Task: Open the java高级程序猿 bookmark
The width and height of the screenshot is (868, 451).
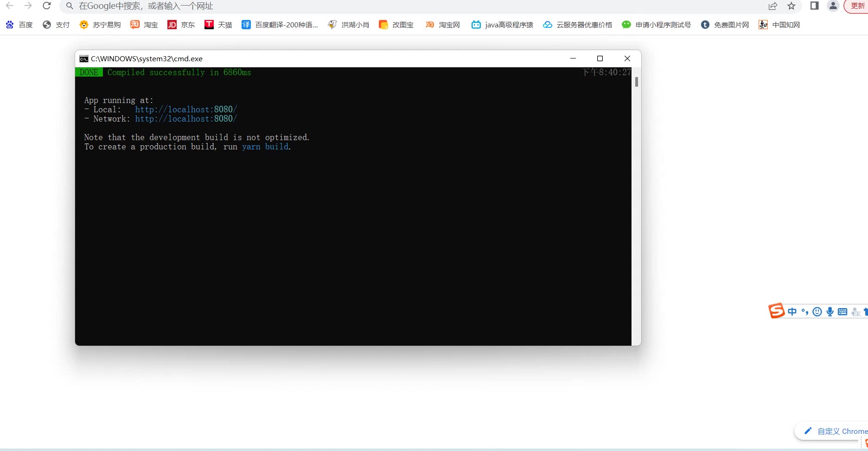Action: [503, 25]
